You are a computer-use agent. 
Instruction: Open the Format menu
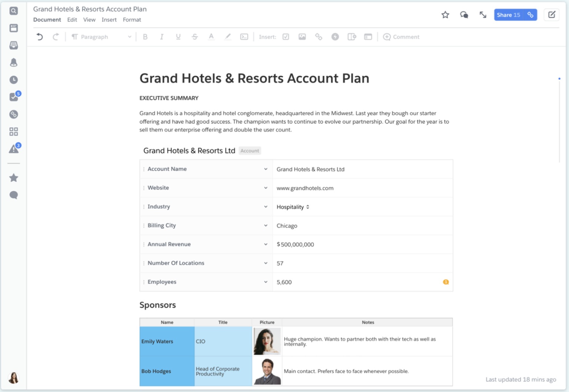coord(132,20)
